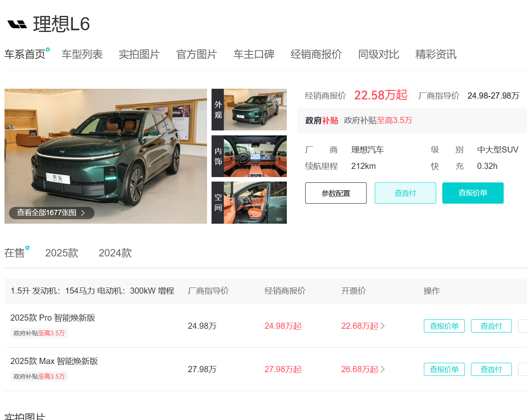
Task: Open 车系首页 tab
Action: 25,54
